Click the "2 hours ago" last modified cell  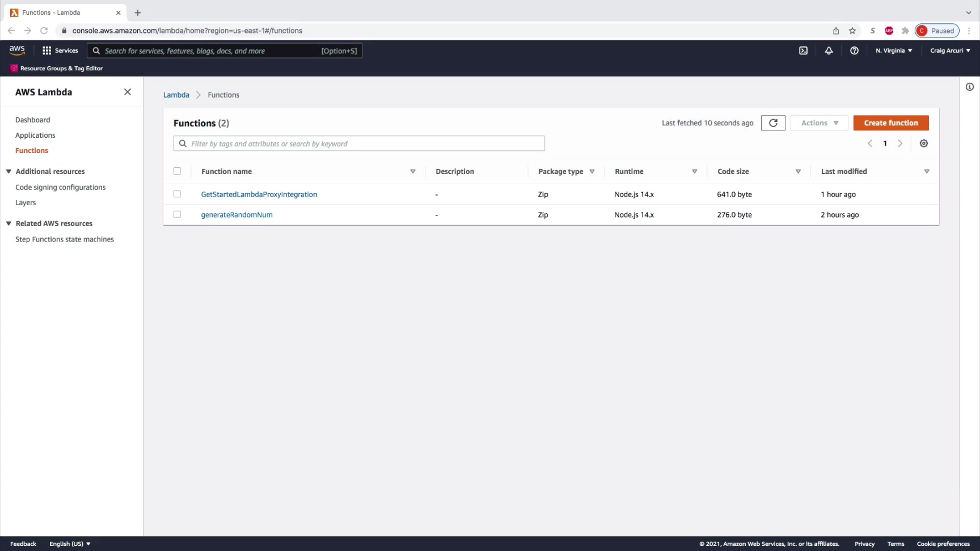(840, 214)
